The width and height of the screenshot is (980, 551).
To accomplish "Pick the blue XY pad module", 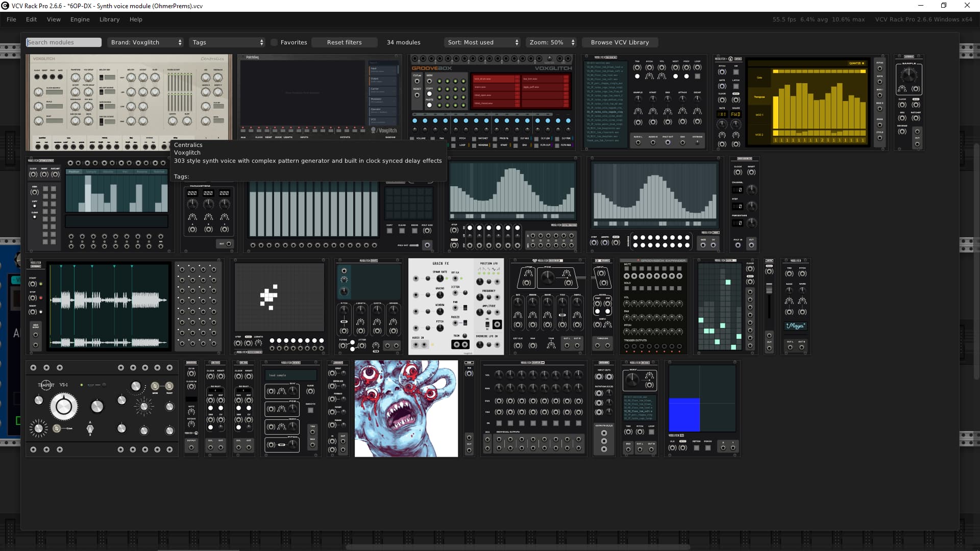I will [x=702, y=408].
